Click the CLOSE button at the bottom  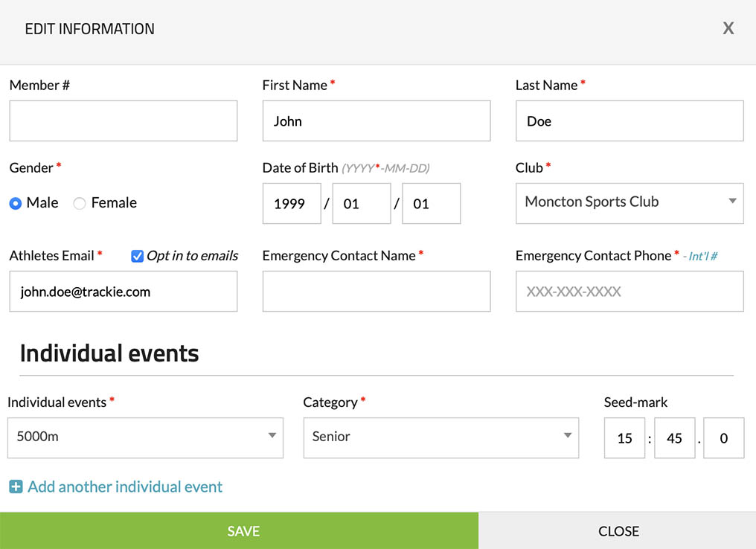point(618,530)
